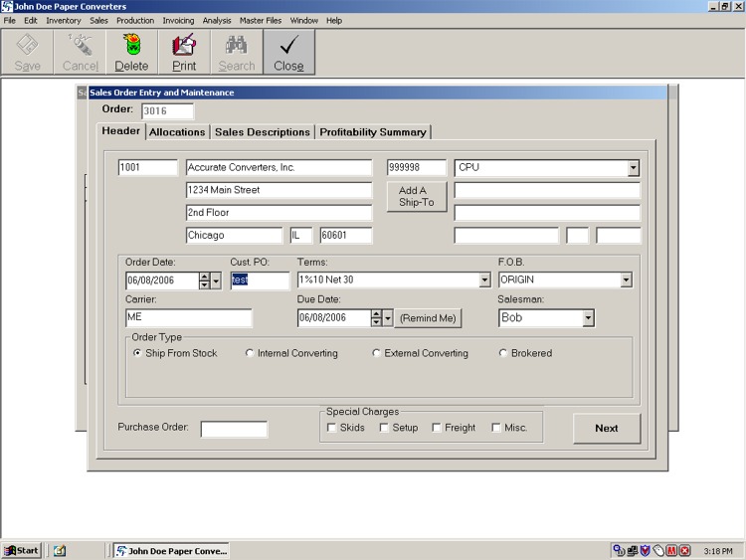The height and width of the screenshot is (560, 746).
Task: Check the Skids special charge
Action: 331,428
